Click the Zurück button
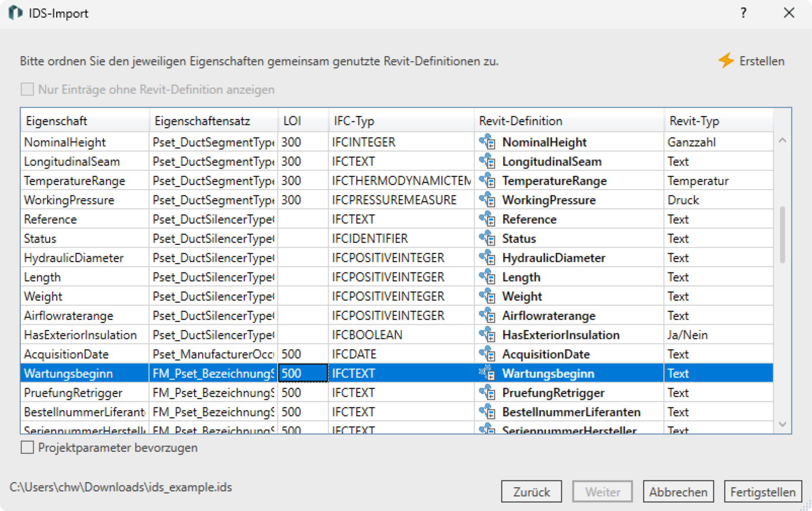The image size is (812, 511). click(532, 492)
